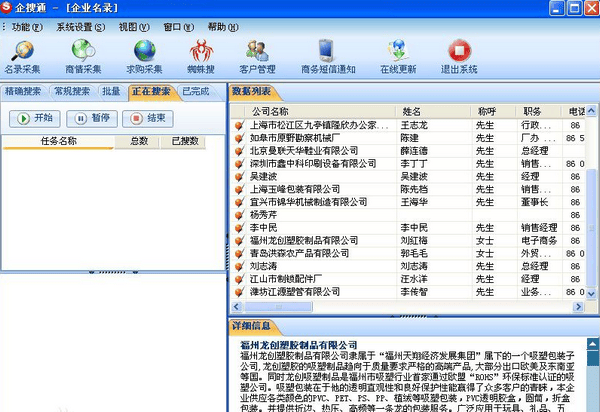Switch to the 已完成 tab
This screenshot has height=412, width=600.
click(x=196, y=92)
